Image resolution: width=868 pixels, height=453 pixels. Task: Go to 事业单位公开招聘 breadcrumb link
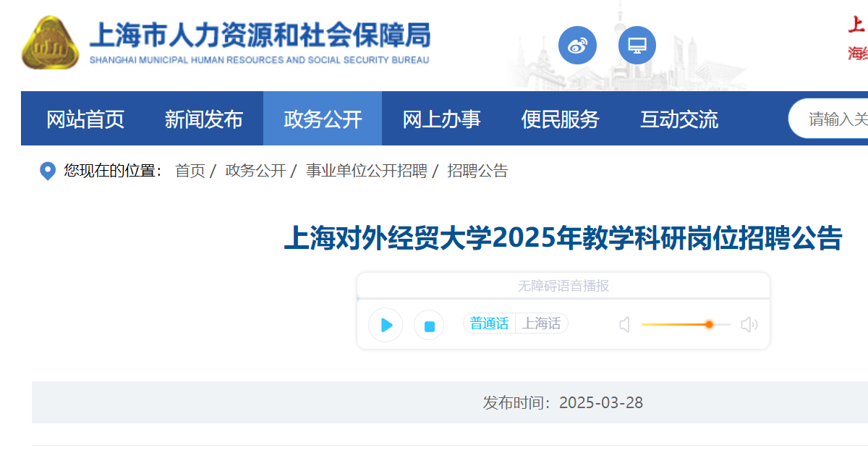(x=366, y=171)
